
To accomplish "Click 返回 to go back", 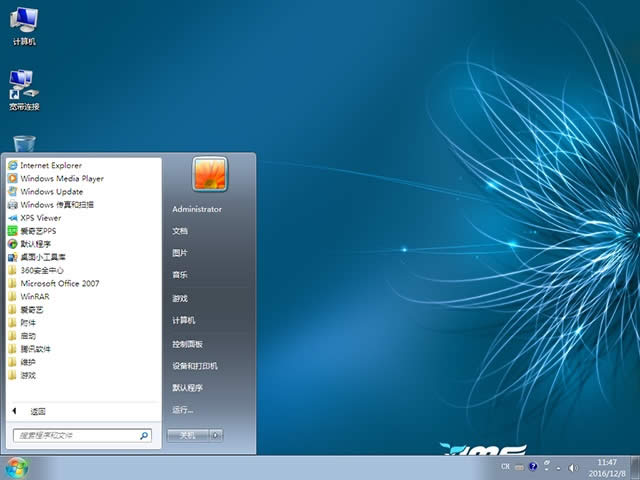I will tap(37, 411).
